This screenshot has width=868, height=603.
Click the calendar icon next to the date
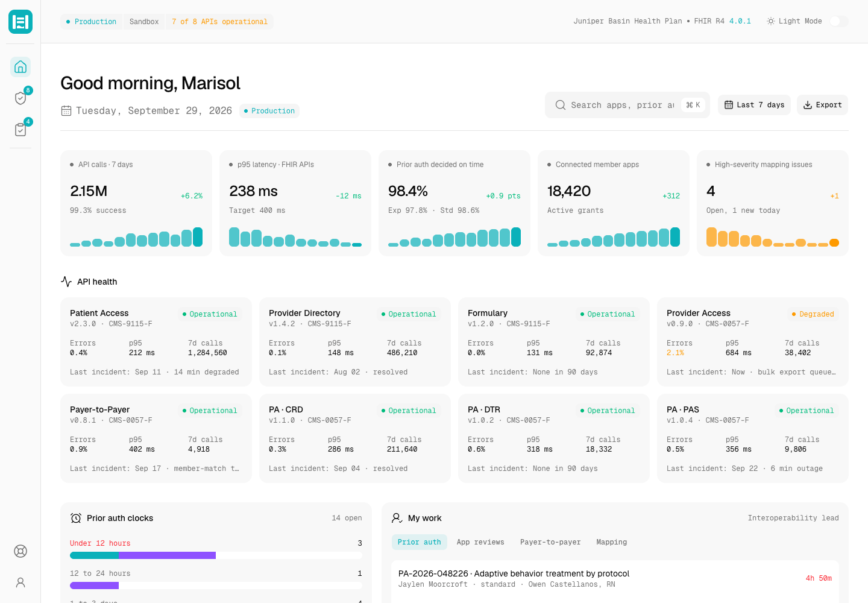66,111
